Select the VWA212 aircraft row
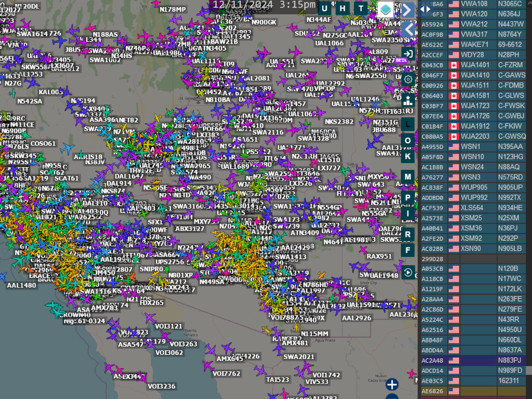 point(473,24)
